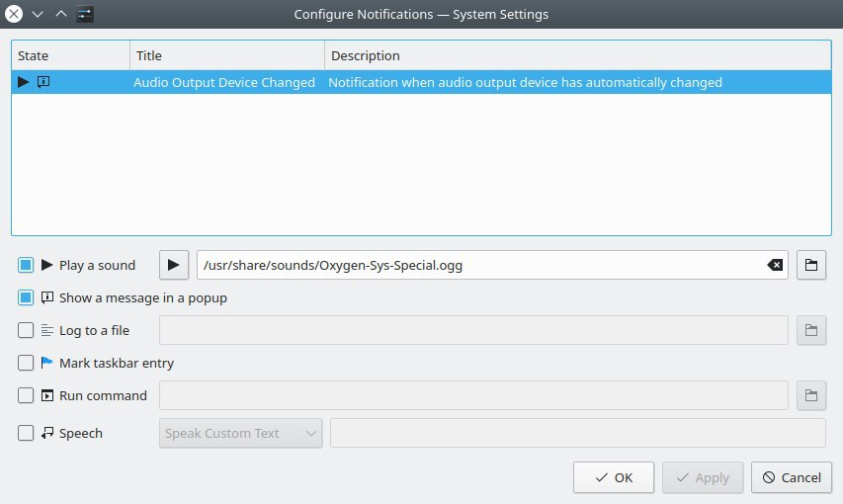
Task: Browse for a sound file
Action: 811,265
